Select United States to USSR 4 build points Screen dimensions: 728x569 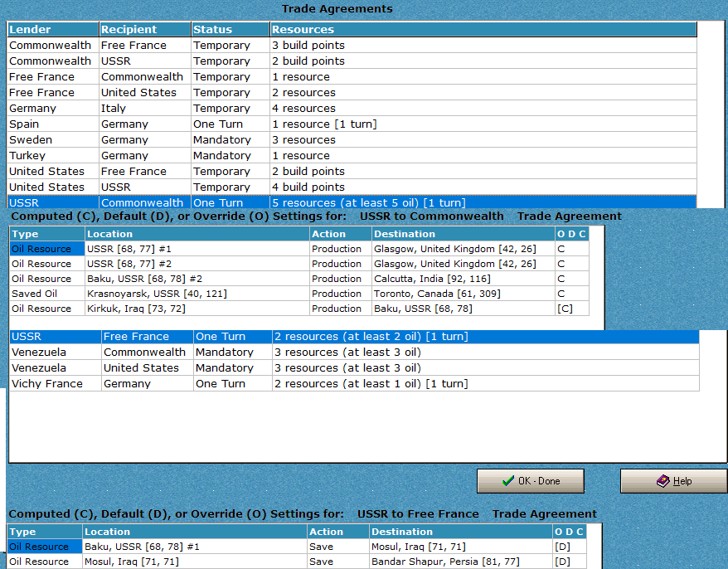[x=352, y=187]
